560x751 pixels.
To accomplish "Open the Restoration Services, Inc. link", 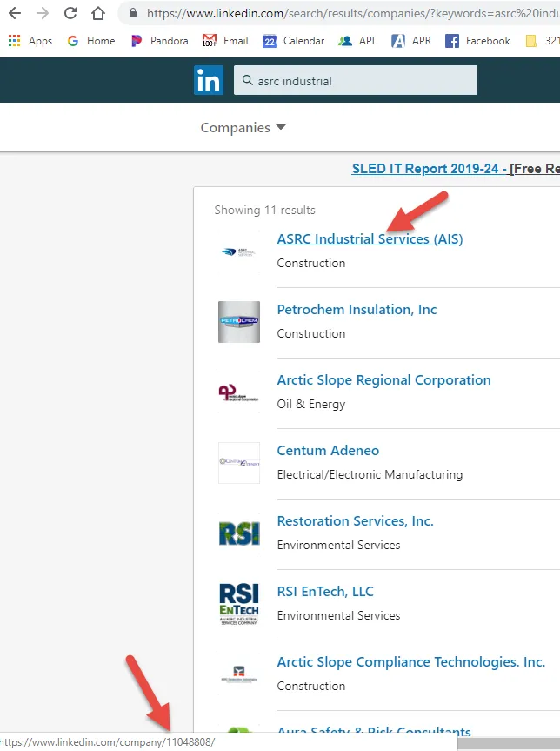I will [x=355, y=520].
